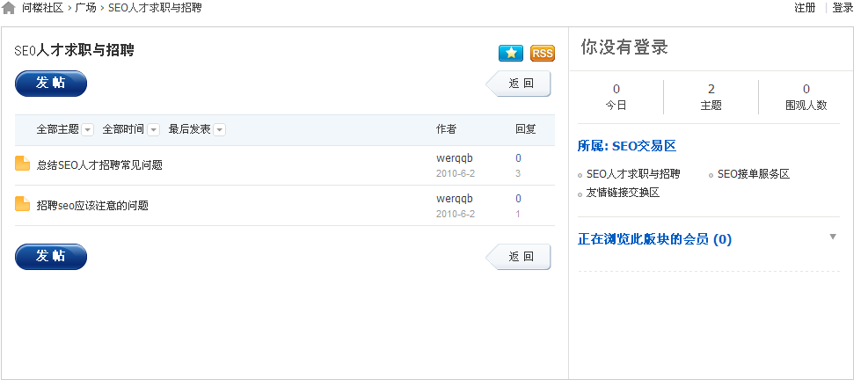Click the bottom 返回 button

click(x=518, y=257)
